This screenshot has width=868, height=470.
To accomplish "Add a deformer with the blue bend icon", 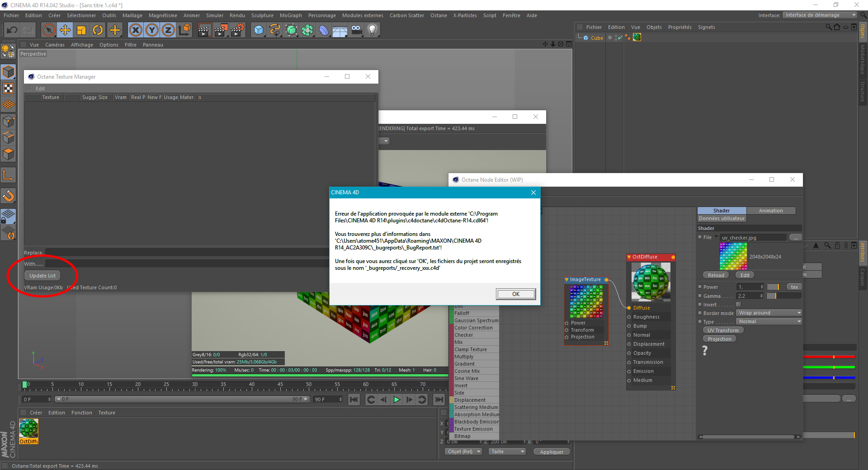I will [x=324, y=30].
